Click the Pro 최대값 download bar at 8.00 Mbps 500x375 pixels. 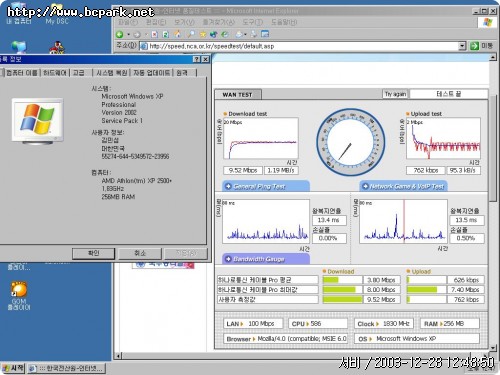(342, 289)
